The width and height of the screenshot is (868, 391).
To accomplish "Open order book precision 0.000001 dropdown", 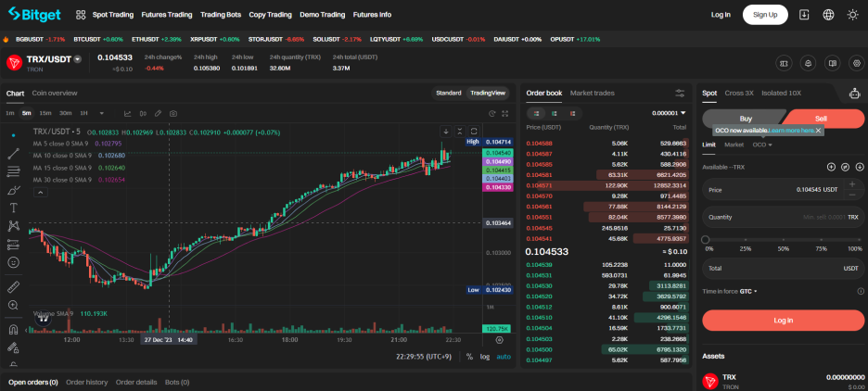I will pyautogui.click(x=669, y=113).
